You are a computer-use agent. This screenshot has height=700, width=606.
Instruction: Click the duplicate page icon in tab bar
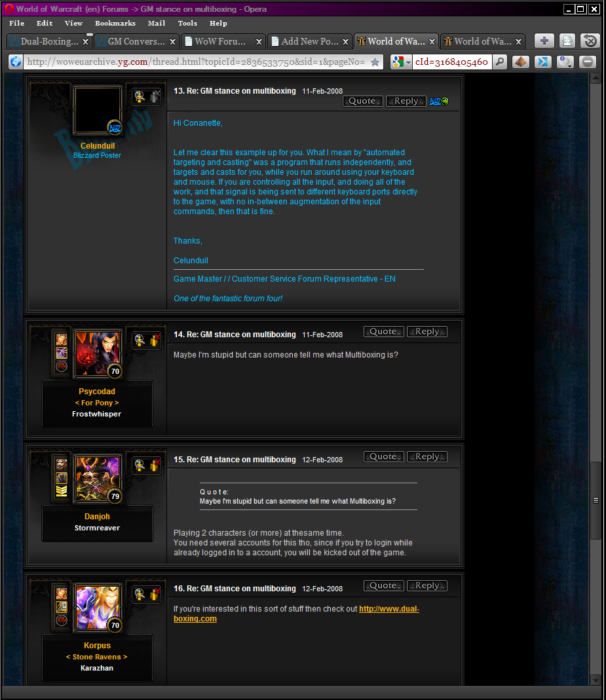[x=567, y=41]
